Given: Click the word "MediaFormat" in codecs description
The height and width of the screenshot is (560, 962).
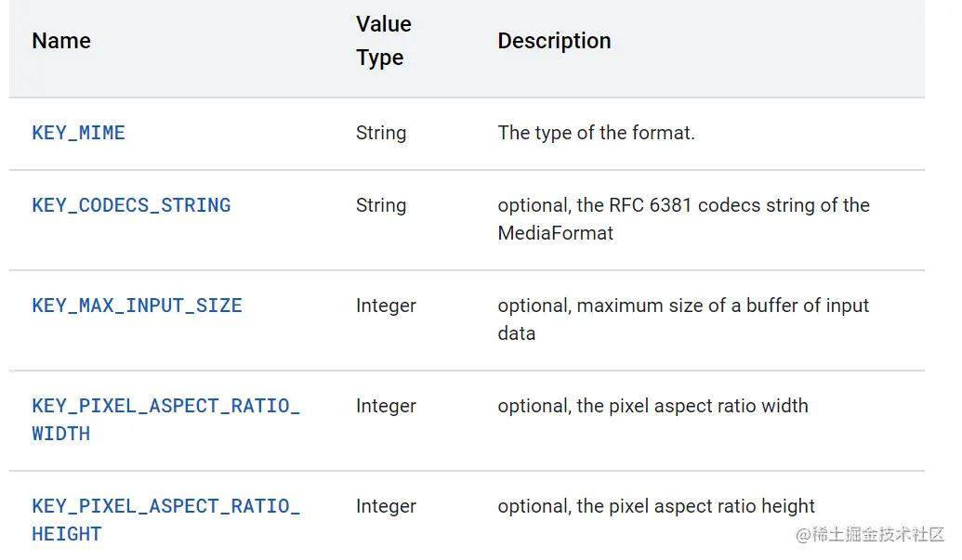Looking at the screenshot, I should click(555, 233).
